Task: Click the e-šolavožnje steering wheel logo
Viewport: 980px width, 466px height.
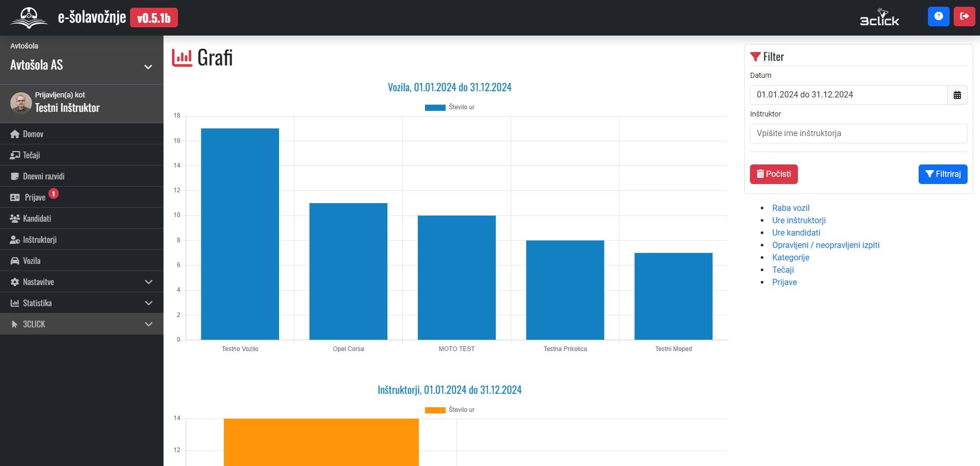Action: click(x=29, y=18)
